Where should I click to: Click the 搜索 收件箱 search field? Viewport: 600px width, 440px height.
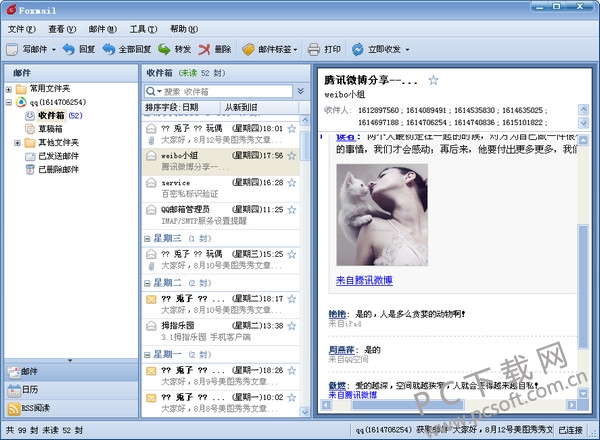[218, 91]
